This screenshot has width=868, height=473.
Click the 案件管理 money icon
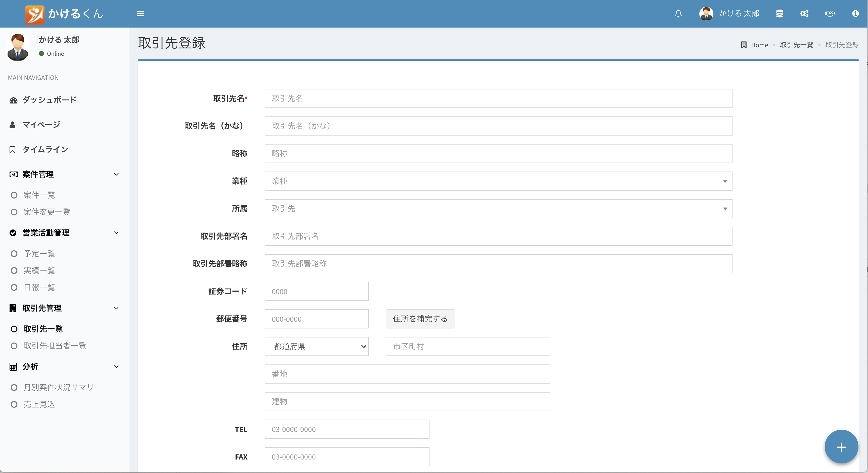(x=13, y=174)
